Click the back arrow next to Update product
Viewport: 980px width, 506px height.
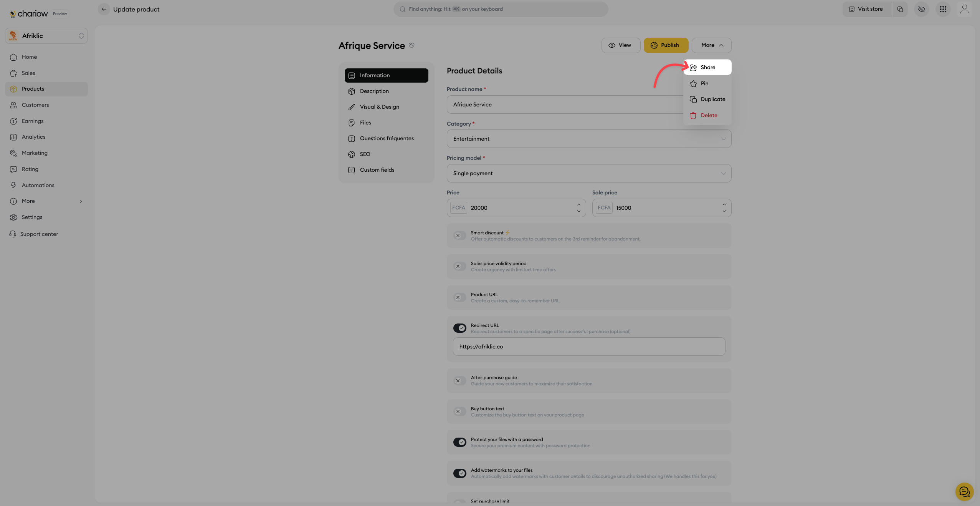pyautogui.click(x=104, y=9)
